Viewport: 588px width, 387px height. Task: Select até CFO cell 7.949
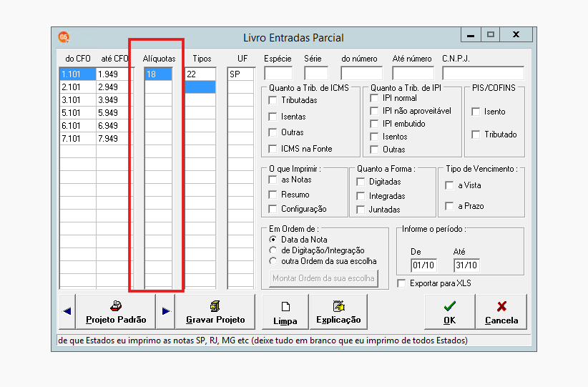[114, 138]
